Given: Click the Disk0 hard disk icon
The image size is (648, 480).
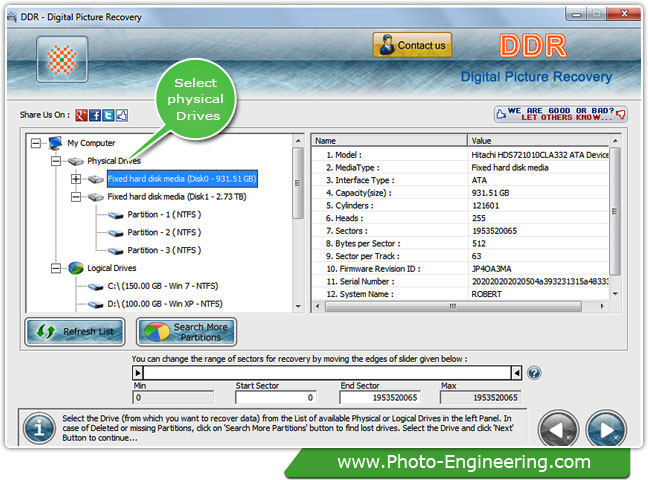Looking at the screenshot, I should click(95, 179).
